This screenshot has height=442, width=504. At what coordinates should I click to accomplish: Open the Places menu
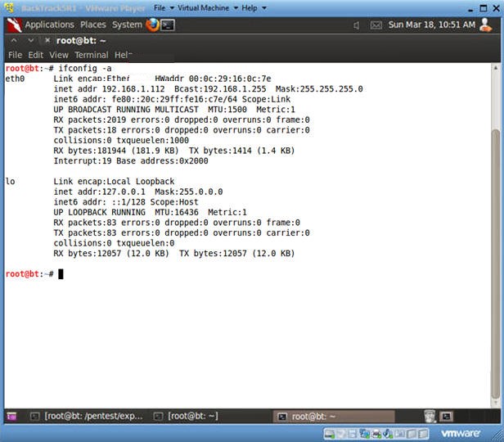[93, 25]
